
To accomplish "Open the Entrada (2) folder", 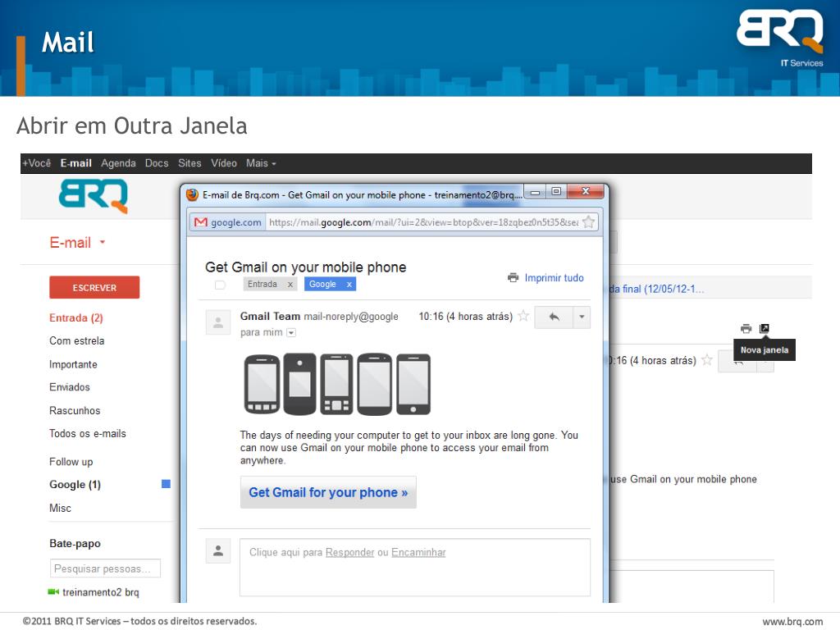I will (x=76, y=317).
